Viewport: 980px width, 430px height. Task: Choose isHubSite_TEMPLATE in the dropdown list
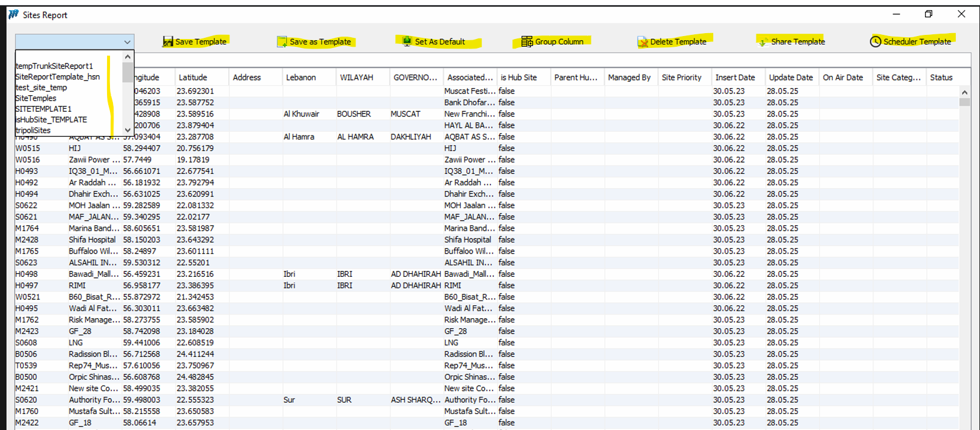(x=51, y=119)
